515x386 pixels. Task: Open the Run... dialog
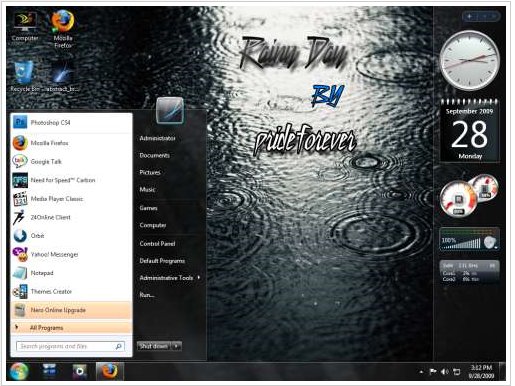pos(147,295)
